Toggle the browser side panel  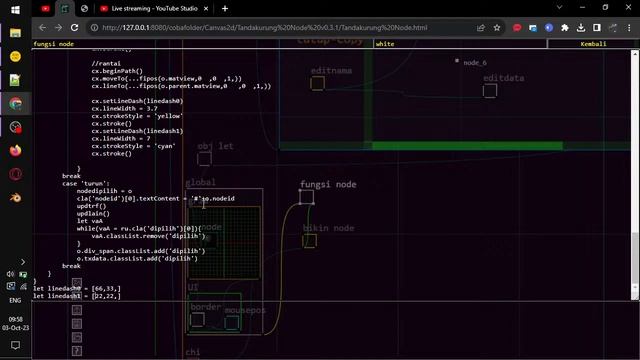click(x=597, y=28)
